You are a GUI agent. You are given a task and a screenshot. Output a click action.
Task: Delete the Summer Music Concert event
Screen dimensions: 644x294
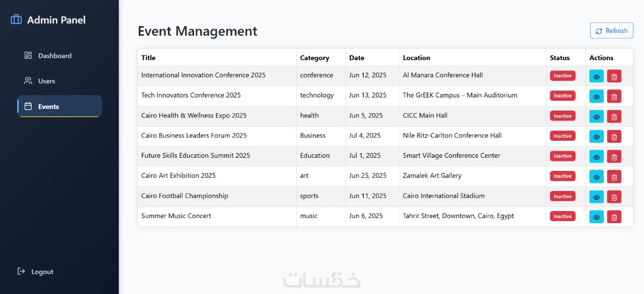(614, 217)
